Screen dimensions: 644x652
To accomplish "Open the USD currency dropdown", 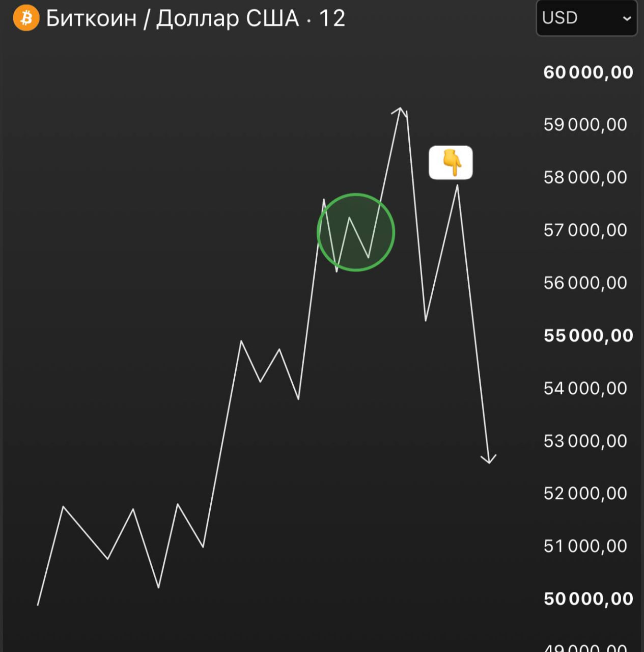I will click(x=586, y=18).
